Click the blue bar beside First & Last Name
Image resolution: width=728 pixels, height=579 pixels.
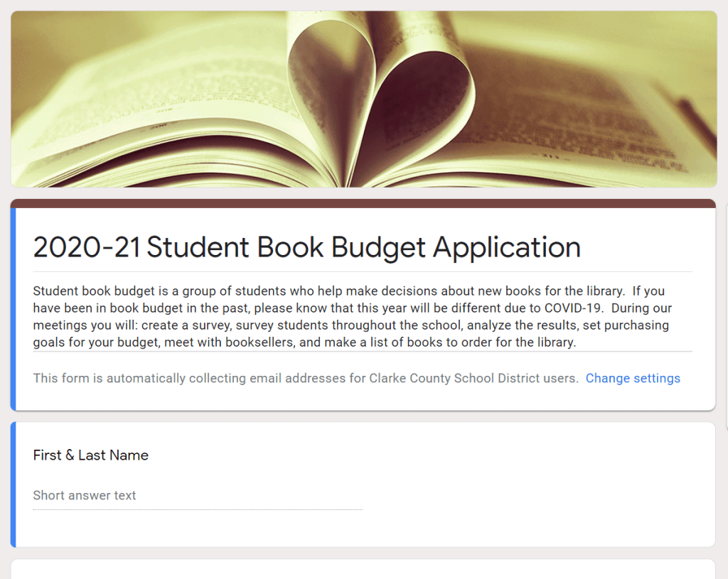click(x=13, y=485)
